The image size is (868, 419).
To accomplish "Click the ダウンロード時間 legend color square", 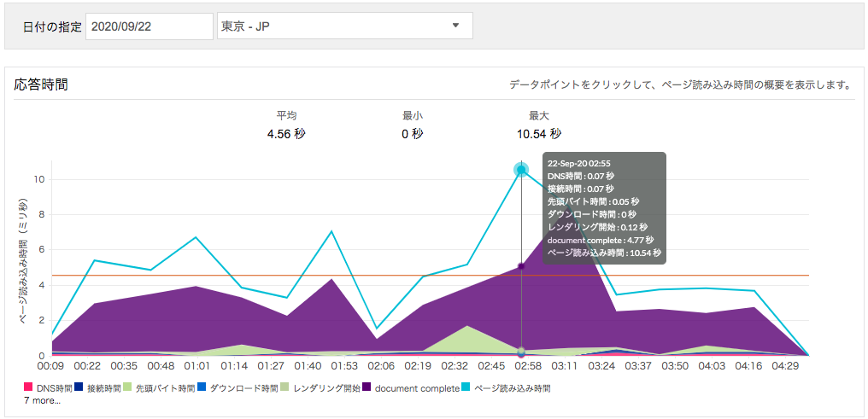I will (x=202, y=388).
